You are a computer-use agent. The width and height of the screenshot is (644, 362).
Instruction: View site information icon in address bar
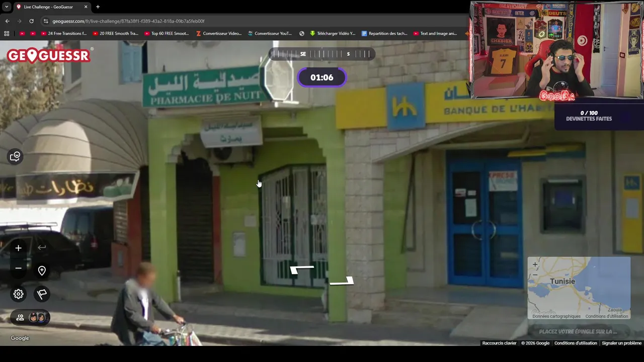coord(46,21)
